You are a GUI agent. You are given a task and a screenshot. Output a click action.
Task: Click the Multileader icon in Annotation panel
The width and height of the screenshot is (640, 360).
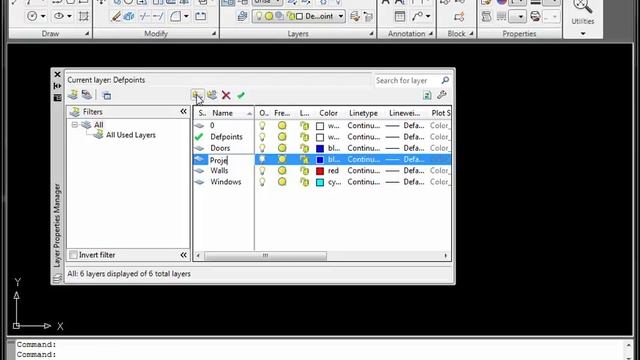click(x=417, y=16)
